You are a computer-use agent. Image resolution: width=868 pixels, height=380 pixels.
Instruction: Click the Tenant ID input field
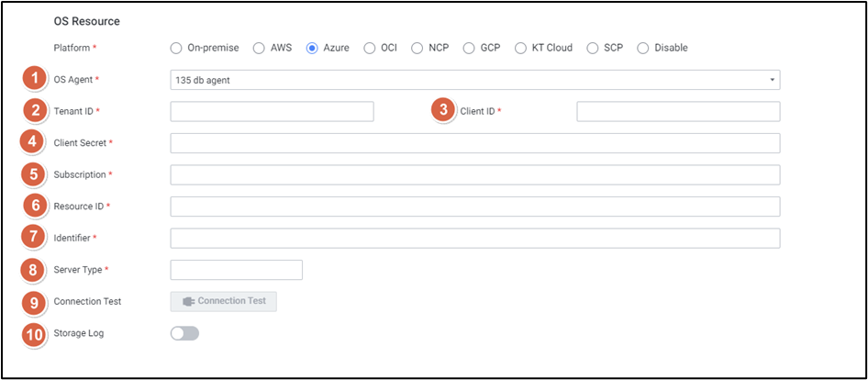pyautogui.click(x=272, y=111)
